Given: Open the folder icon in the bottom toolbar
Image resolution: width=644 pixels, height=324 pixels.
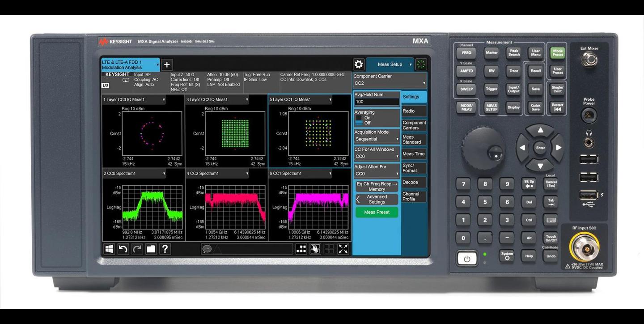Looking at the screenshot, I should (x=151, y=249).
